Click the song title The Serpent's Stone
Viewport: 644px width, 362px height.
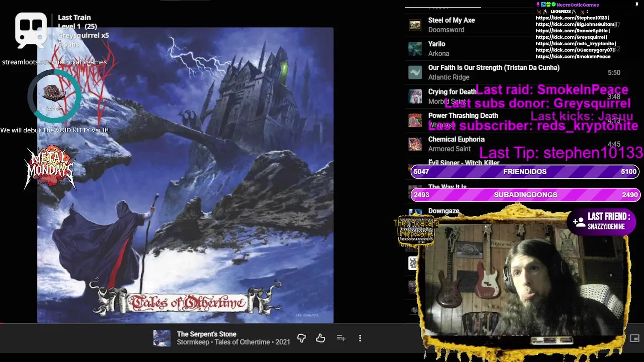[x=207, y=334]
